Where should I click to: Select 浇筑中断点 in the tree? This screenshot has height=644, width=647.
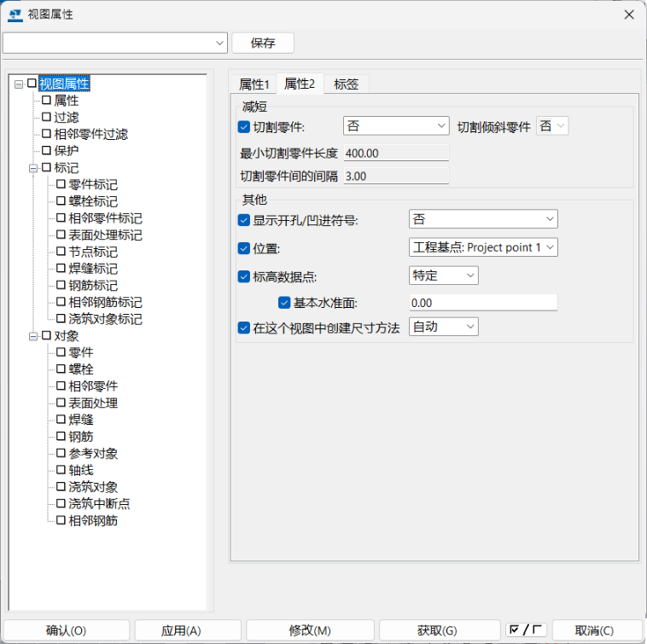pyautogui.click(x=99, y=503)
